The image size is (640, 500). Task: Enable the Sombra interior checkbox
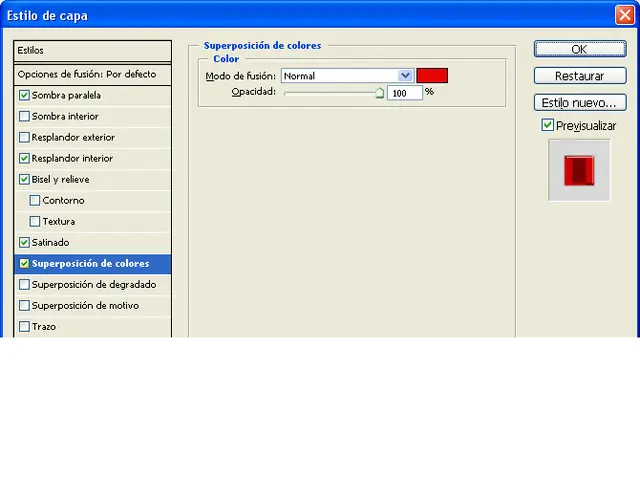tap(24, 116)
